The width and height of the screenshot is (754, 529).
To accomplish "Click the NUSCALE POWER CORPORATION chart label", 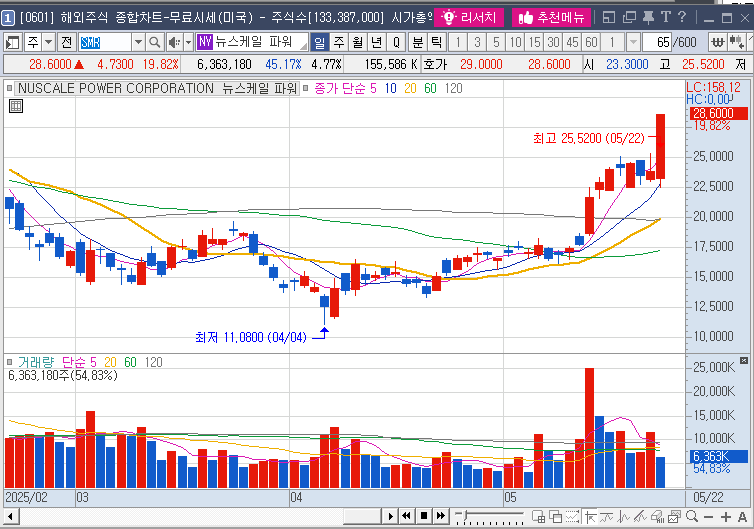I will click(157, 88).
